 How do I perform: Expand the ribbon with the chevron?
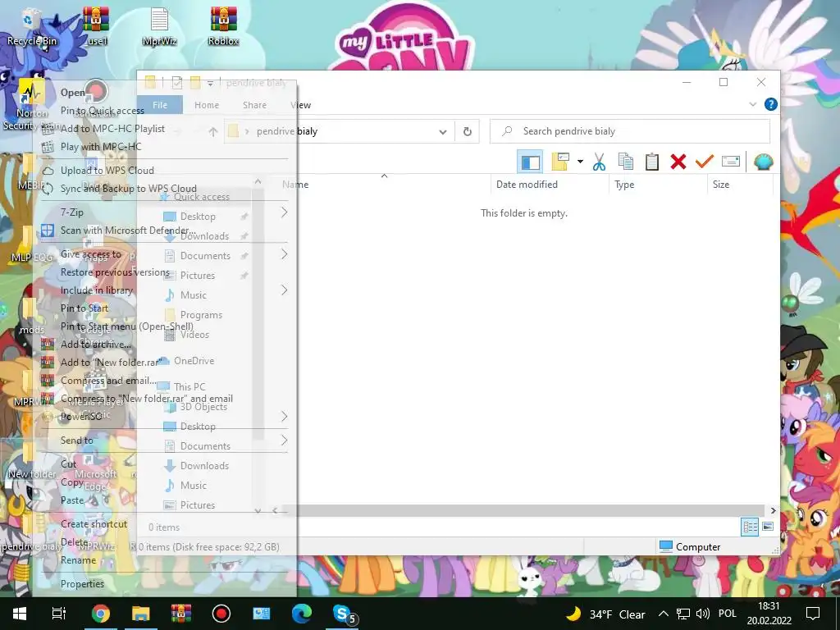753,104
